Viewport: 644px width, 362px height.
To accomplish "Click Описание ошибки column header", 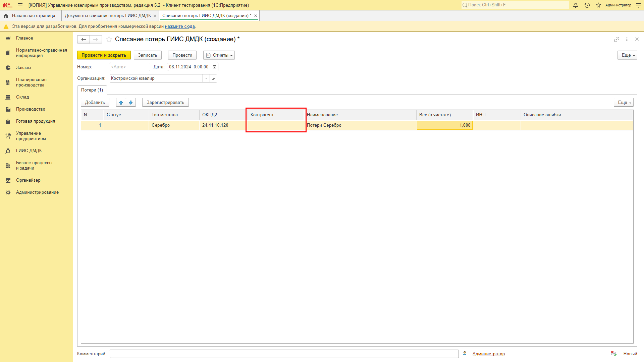I will point(577,115).
